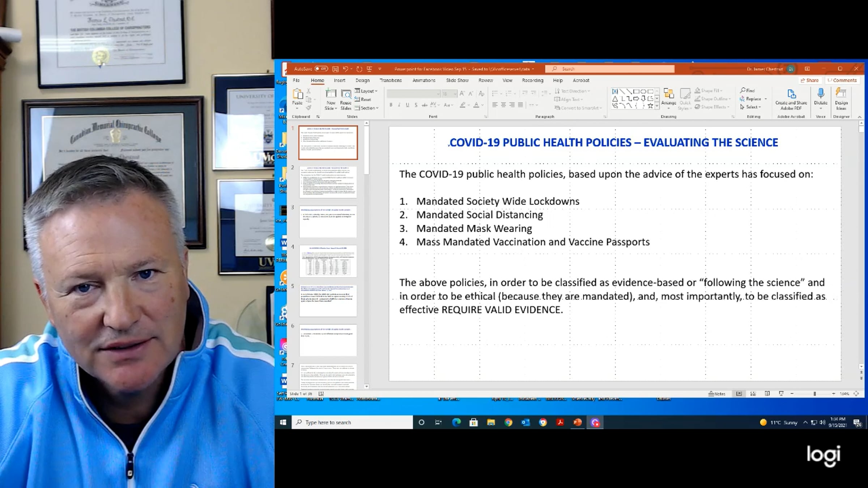Click the Redo icon in the title bar
The height and width of the screenshot is (488, 868).
[x=359, y=69]
